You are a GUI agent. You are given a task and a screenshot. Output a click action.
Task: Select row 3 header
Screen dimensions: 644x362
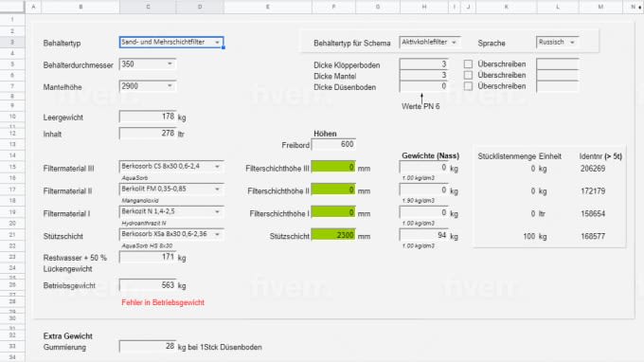click(x=12, y=42)
